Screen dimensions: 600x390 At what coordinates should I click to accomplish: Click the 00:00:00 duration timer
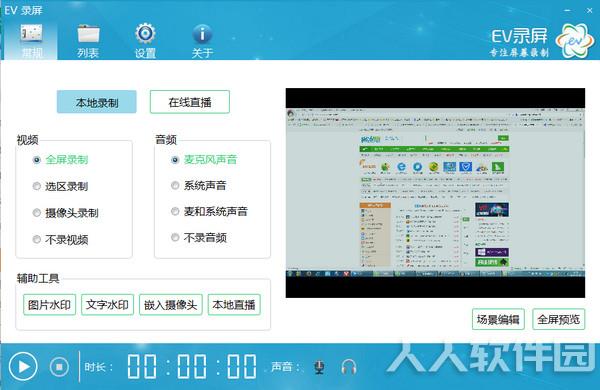click(x=192, y=367)
